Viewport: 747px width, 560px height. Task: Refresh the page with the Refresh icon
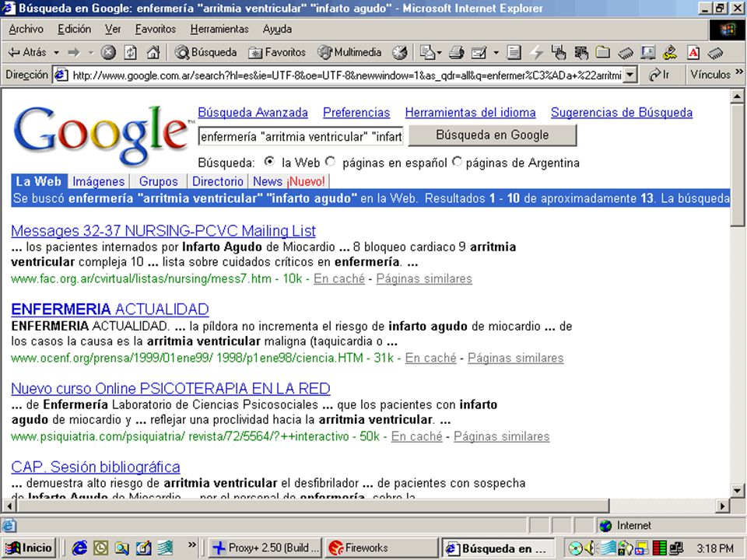tap(131, 52)
